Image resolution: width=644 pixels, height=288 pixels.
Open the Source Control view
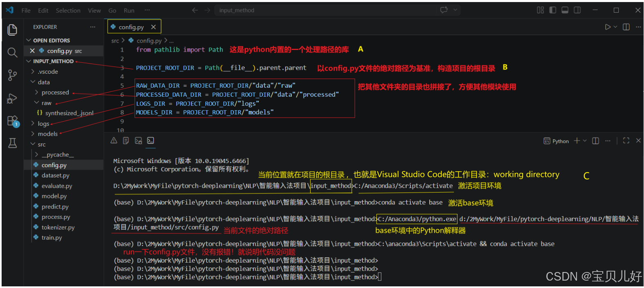coord(12,75)
